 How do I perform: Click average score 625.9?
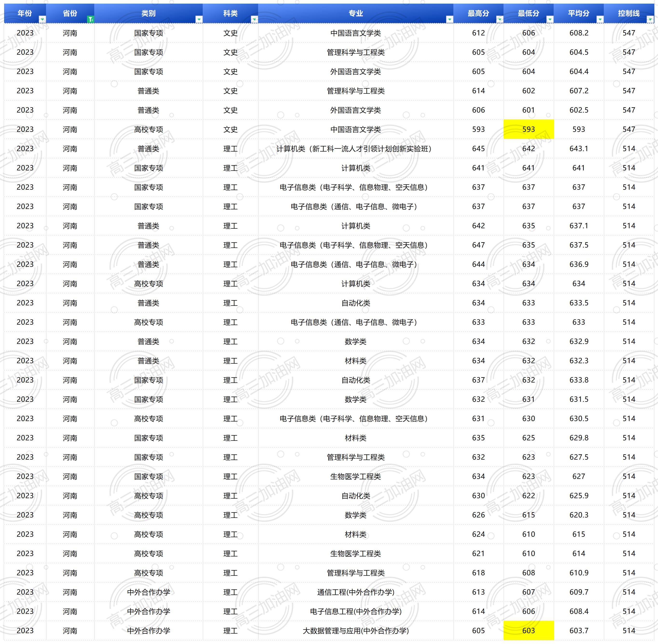pos(578,496)
